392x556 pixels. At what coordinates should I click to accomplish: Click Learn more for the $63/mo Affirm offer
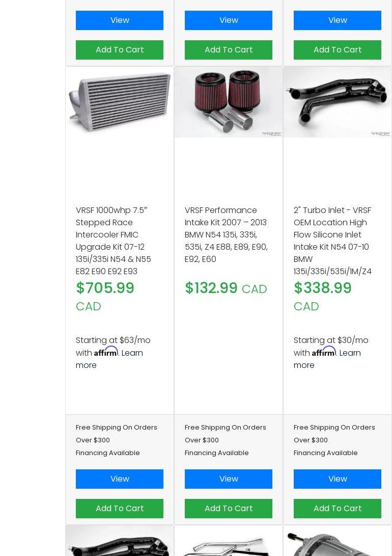click(132, 353)
